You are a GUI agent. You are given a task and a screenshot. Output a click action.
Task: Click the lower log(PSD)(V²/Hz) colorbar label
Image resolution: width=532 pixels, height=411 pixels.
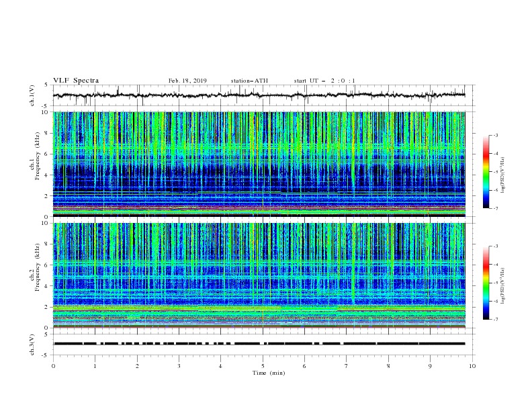point(503,286)
